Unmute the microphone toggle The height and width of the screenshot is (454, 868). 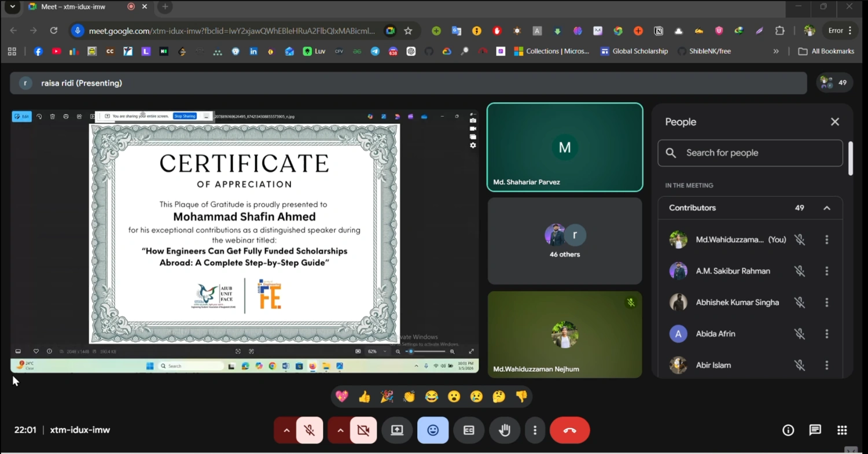[x=310, y=430]
